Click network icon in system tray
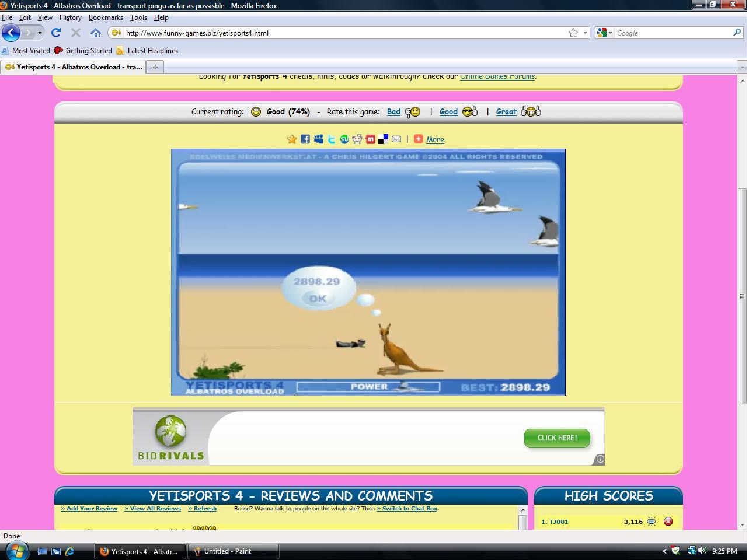This screenshot has width=749, height=560. [691, 550]
